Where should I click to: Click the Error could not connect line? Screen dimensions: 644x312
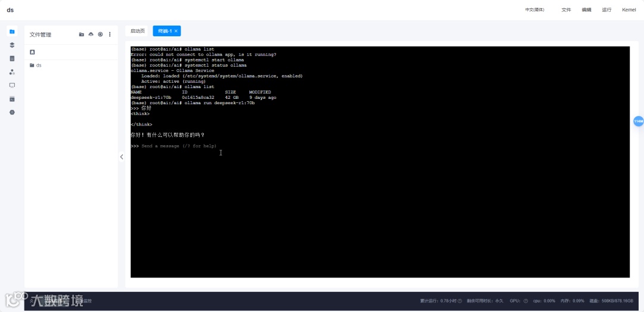point(203,55)
